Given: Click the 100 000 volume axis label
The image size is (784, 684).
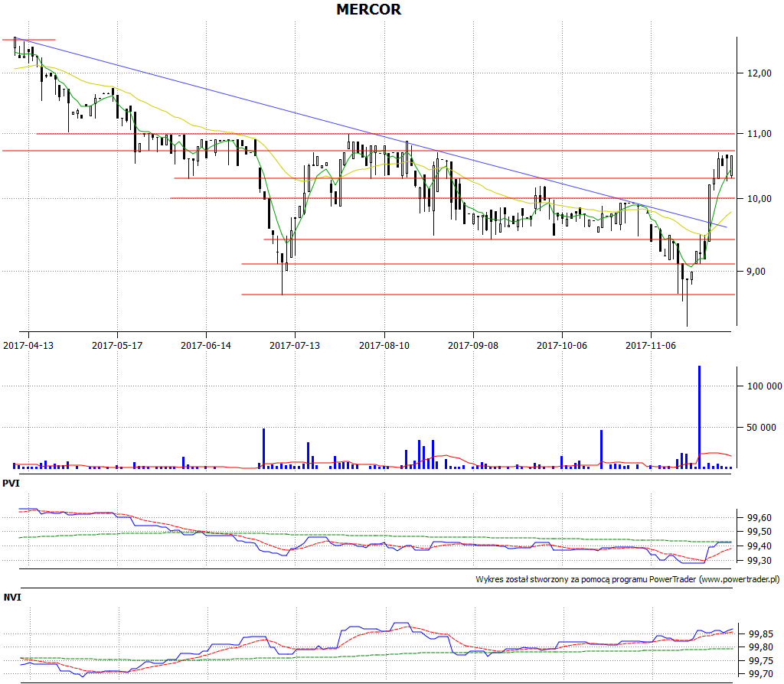Looking at the screenshot, I should (x=764, y=386).
